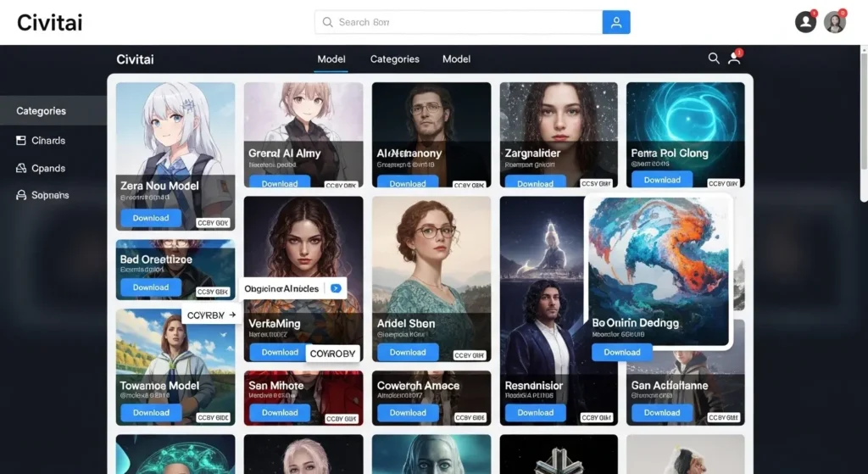Download the Bo Onirin Dedngg model
The height and width of the screenshot is (474, 868).
coord(621,352)
